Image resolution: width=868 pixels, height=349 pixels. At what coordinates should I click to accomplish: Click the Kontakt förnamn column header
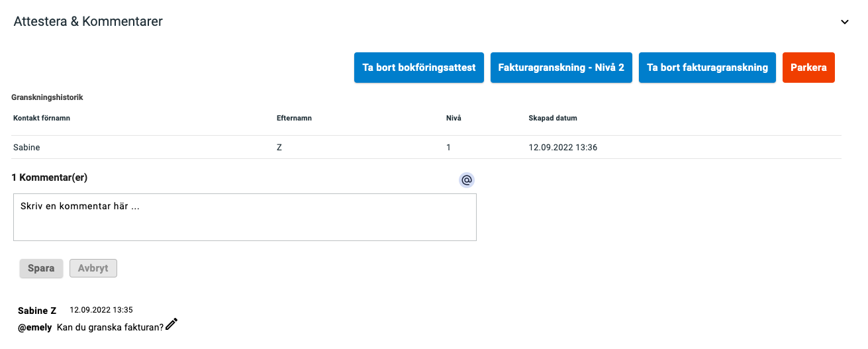[x=42, y=119]
